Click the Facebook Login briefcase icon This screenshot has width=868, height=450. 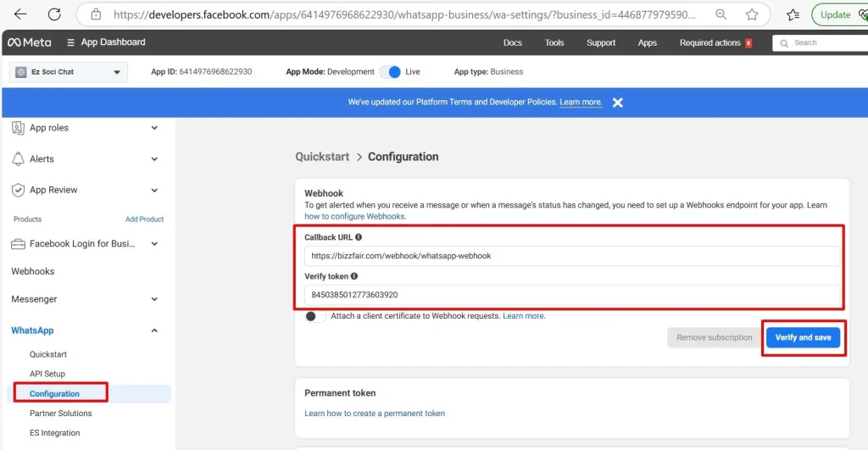point(18,243)
